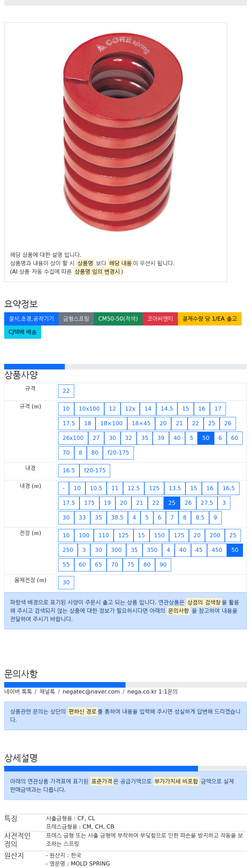Viewport: 251px width, 868px height.
Task: Select the 90 total length option
Action: [163, 565]
